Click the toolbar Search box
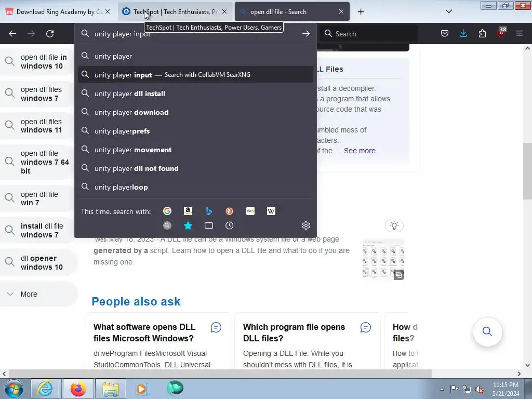 click(x=368, y=34)
